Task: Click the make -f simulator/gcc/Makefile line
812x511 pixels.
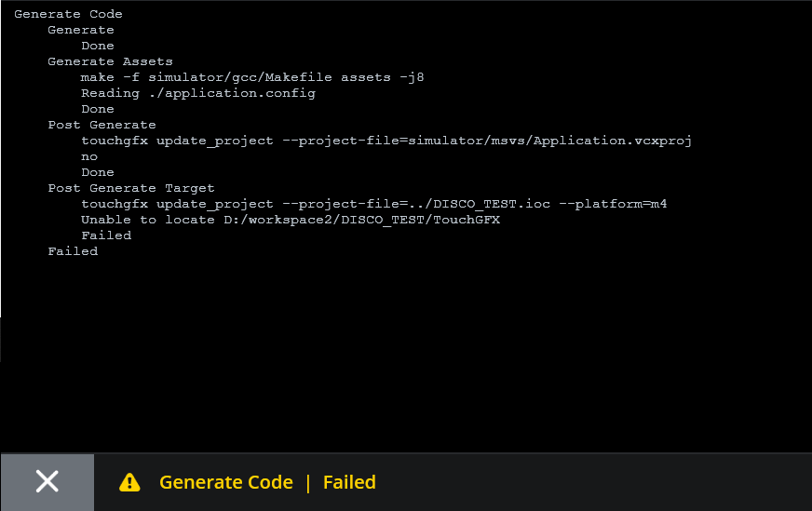Action: (x=252, y=77)
